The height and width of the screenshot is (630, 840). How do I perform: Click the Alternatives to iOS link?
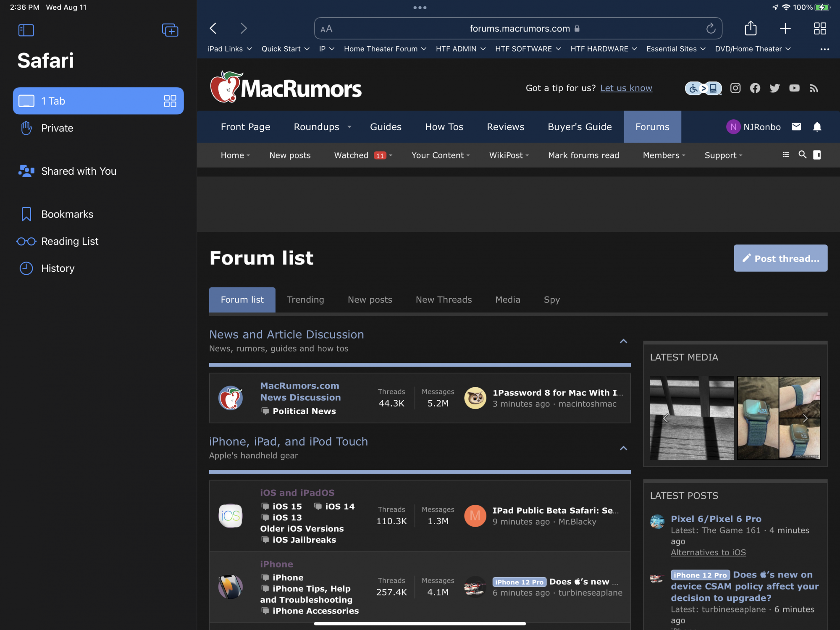click(x=708, y=553)
